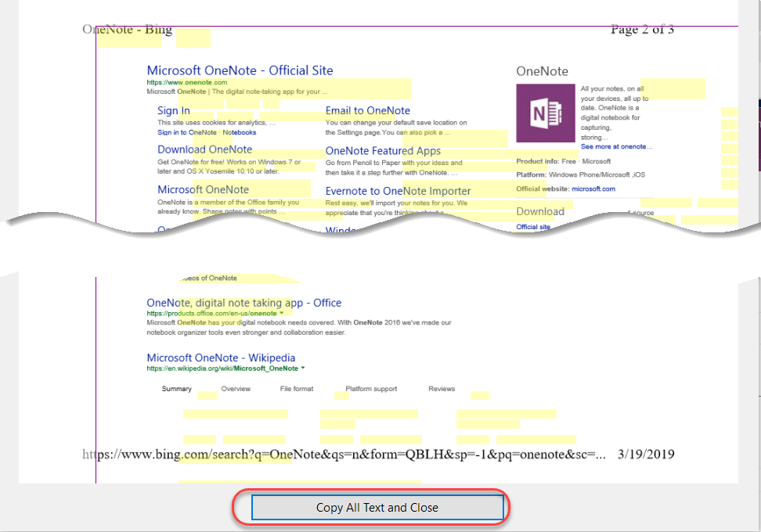Click the Sign In link
This screenshot has height=532, width=761.
(x=173, y=110)
